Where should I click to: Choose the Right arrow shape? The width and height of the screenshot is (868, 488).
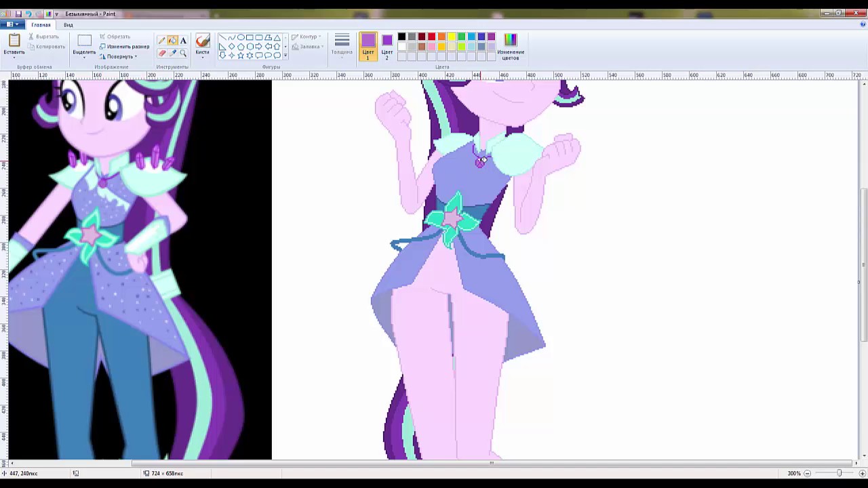click(259, 46)
